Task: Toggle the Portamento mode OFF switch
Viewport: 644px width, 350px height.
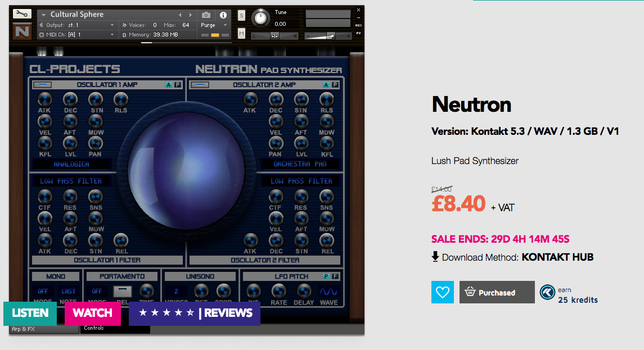Action: tap(97, 292)
